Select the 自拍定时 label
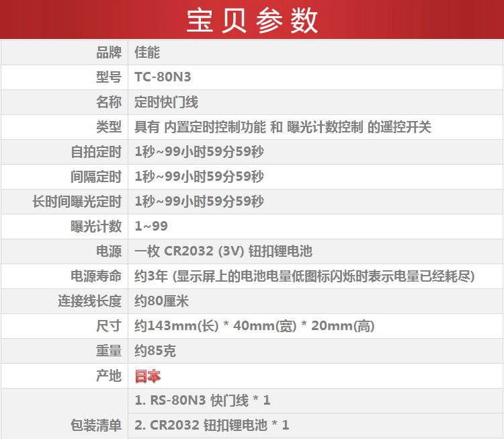 tap(96, 152)
